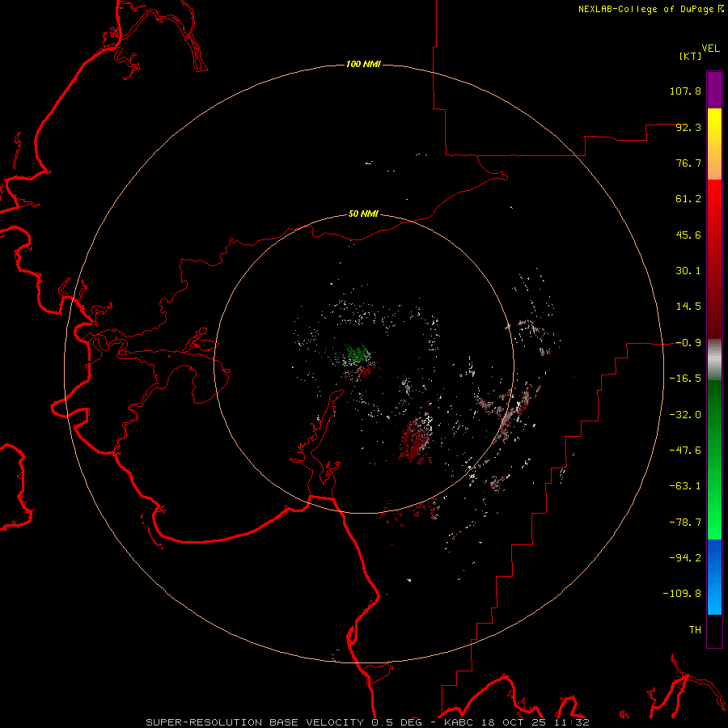Click the 45.6 velocity scale value
The image size is (728, 728).
[688, 235]
